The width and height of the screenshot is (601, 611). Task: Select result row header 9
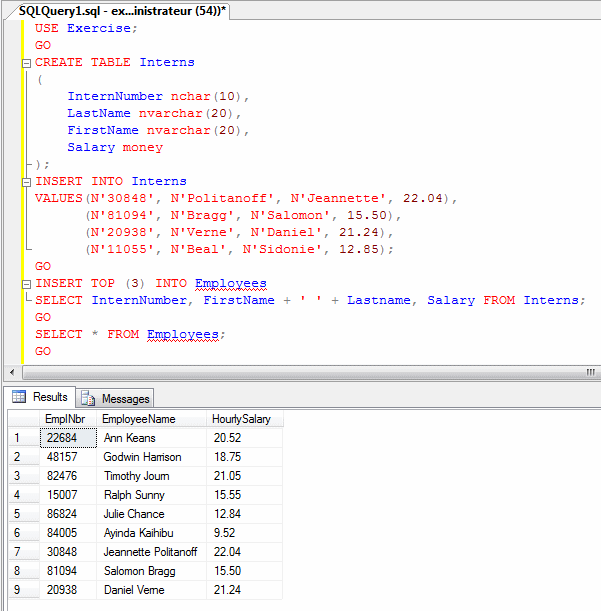click(24, 590)
